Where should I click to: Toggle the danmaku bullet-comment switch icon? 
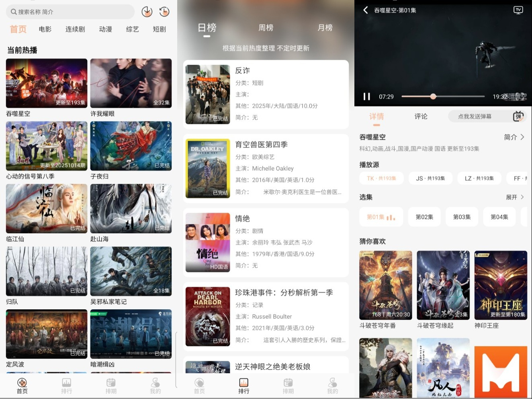coord(518,116)
